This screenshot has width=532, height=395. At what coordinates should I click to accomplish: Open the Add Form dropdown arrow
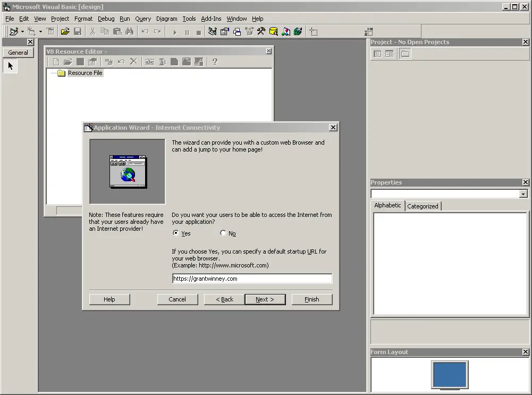point(40,31)
